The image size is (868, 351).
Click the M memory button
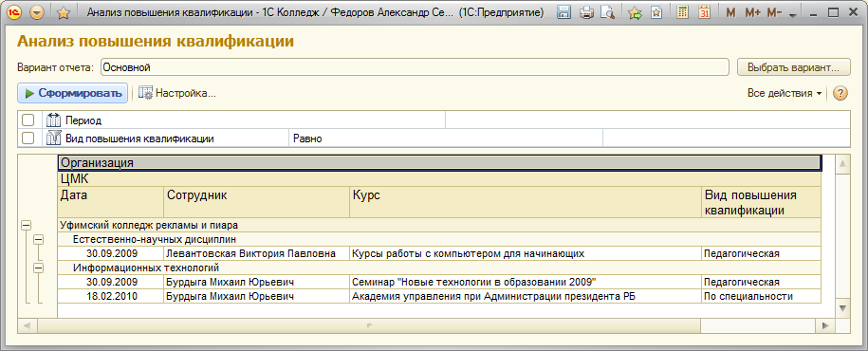tap(730, 12)
